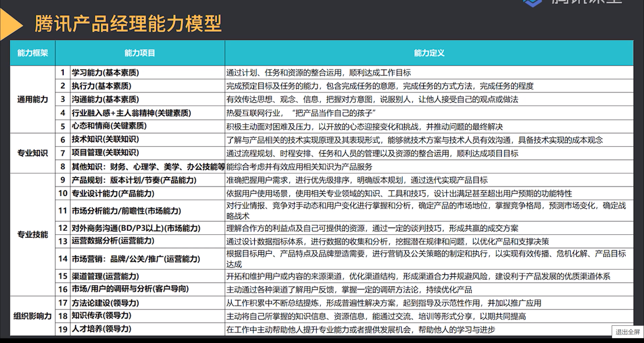This screenshot has width=644, height=343.
Task: Select the 能力定义 column header
Action: coord(429,53)
